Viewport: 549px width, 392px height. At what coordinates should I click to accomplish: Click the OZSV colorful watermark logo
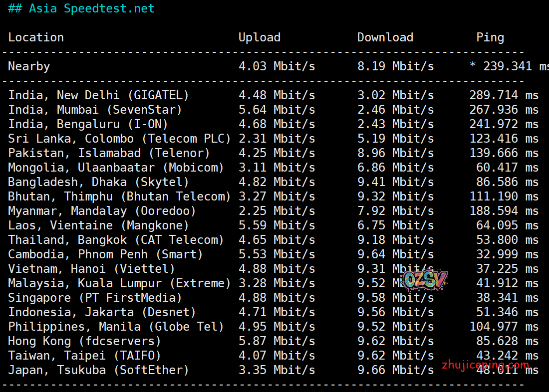[x=425, y=281]
